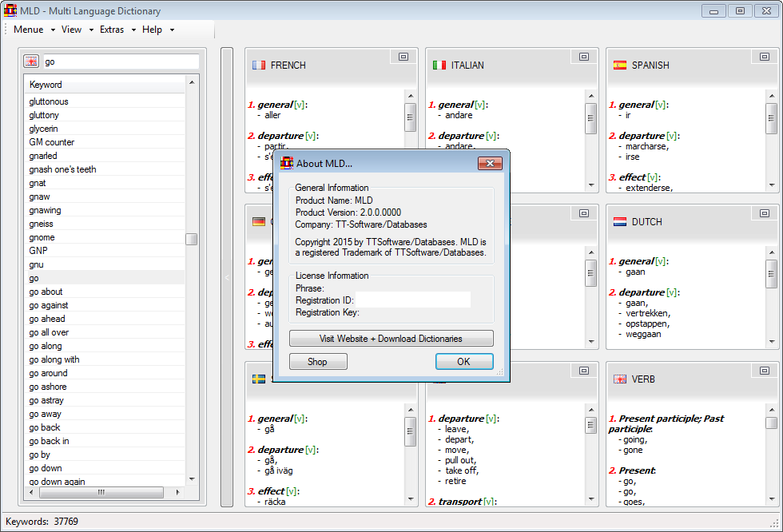Click the DUTCH panel scrollbar thumb
Image resolution: width=783 pixels, height=532 pixels.
tap(772, 274)
